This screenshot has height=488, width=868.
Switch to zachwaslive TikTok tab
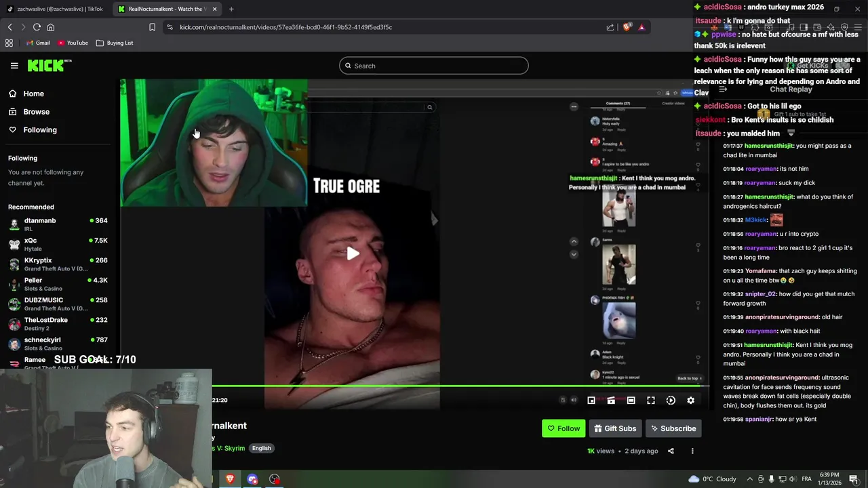coord(55,9)
